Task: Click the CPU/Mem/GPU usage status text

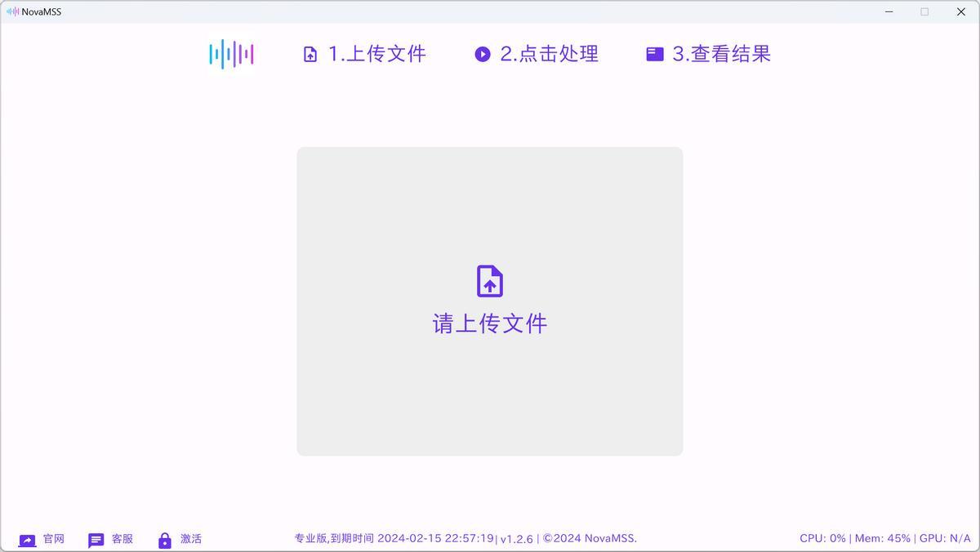Action: tap(884, 538)
